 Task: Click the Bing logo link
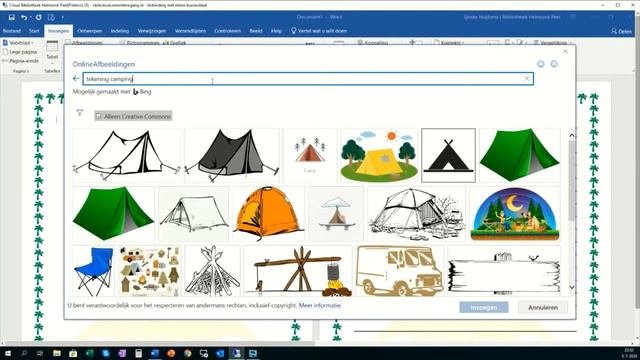click(142, 92)
